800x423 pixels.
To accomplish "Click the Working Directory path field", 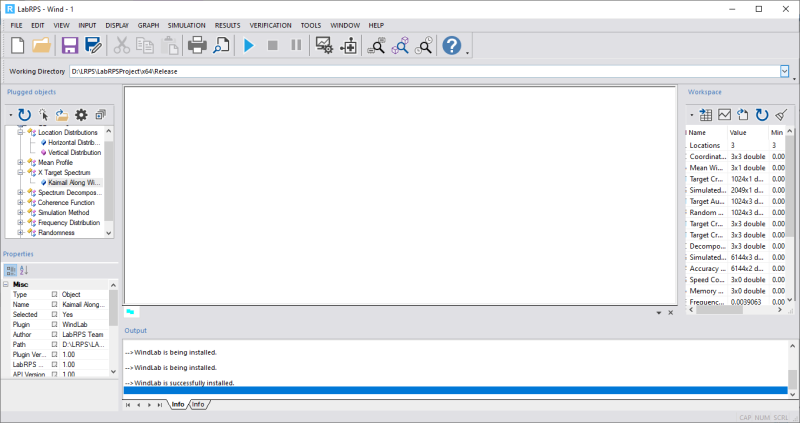I will [x=424, y=71].
